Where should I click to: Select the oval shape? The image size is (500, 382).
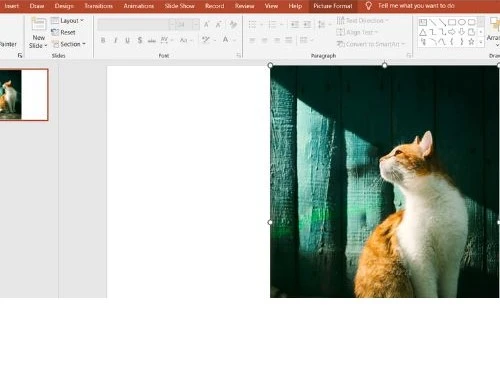pyautogui.click(x=462, y=22)
